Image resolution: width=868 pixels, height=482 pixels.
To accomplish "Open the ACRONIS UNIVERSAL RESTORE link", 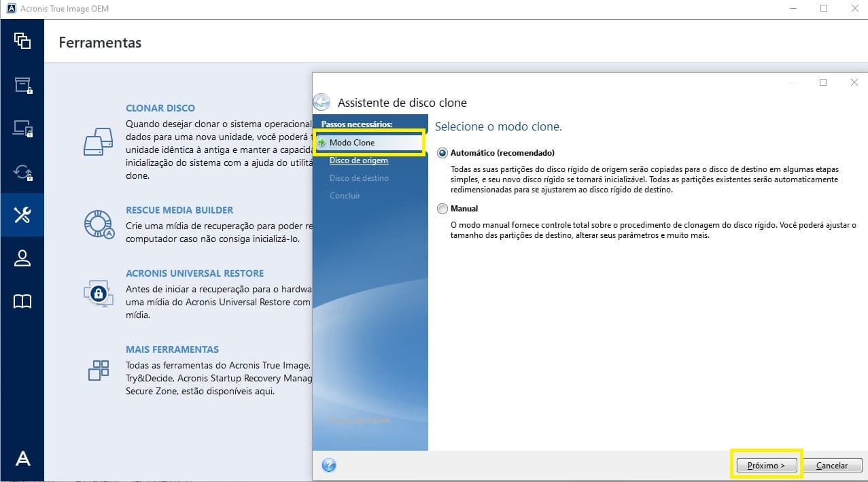I will 195,273.
